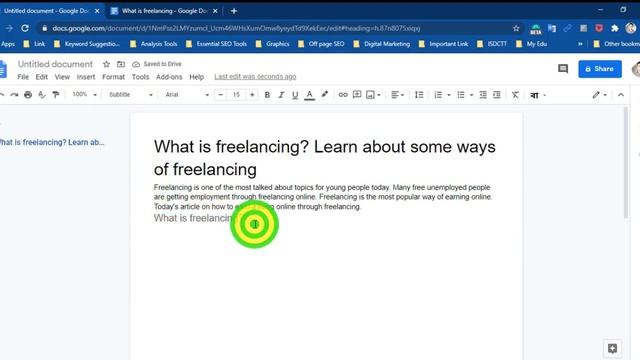Open comment history icon beside Share

[x=563, y=69]
